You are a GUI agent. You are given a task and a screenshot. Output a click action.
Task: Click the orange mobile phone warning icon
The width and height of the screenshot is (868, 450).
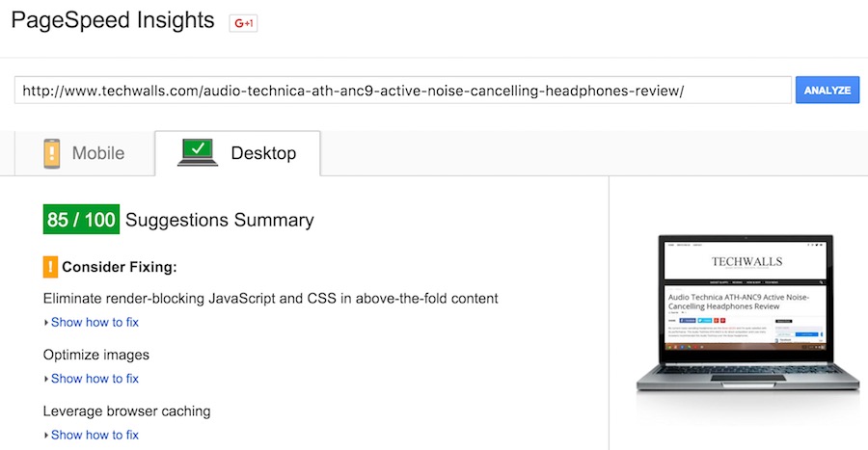[51, 153]
